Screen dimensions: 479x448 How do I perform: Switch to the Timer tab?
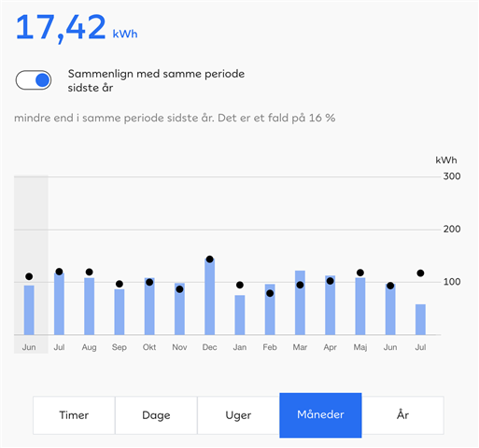click(x=74, y=415)
